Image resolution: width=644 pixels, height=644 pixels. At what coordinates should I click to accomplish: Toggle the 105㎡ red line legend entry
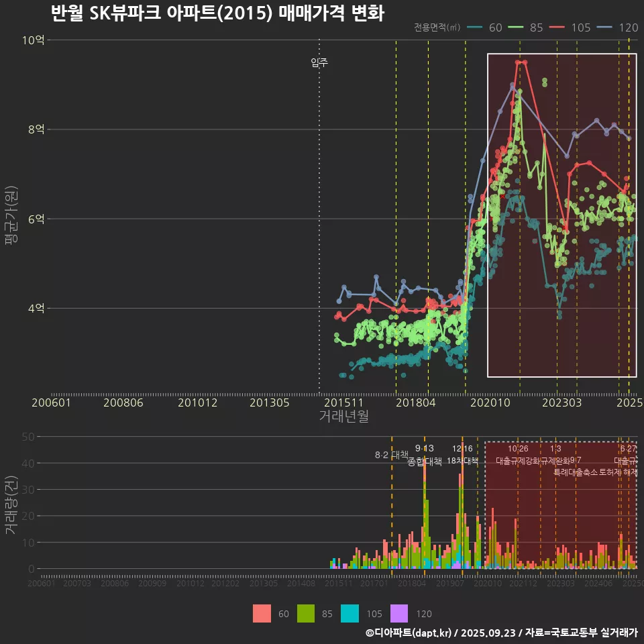(x=569, y=28)
